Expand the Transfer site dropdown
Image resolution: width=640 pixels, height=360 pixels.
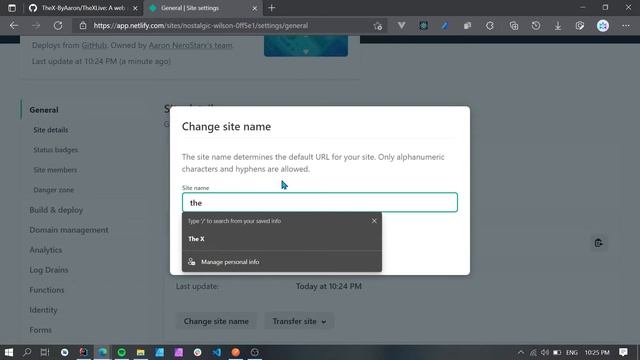(x=299, y=321)
